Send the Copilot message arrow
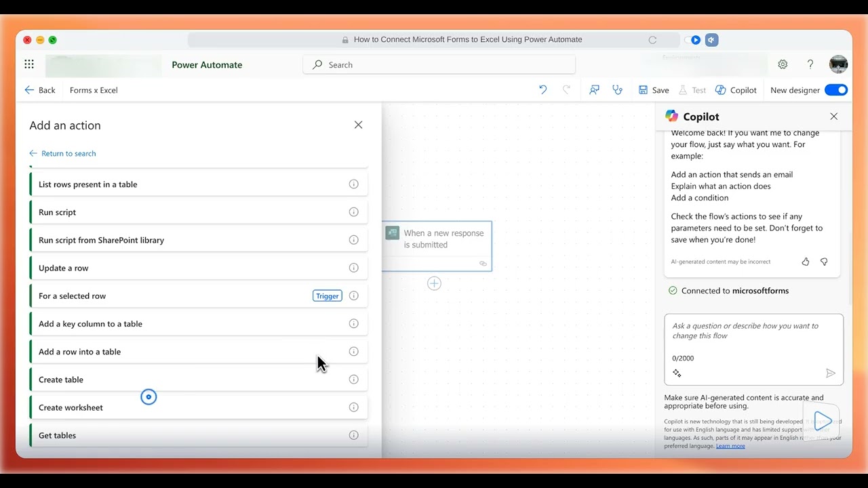The height and width of the screenshot is (488, 868). pos(831,373)
